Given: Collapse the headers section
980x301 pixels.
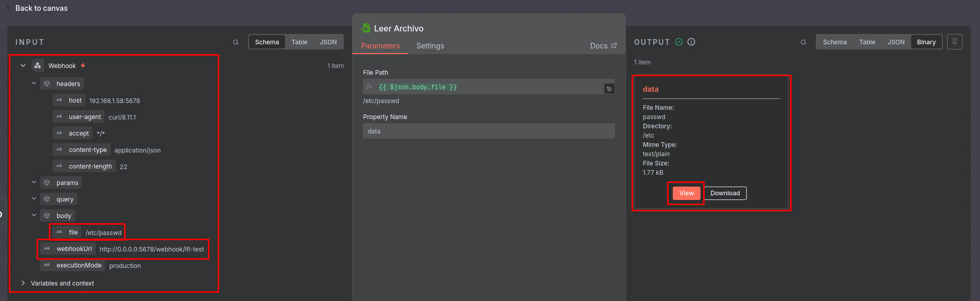Looking at the screenshot, I should click(34, 83).
